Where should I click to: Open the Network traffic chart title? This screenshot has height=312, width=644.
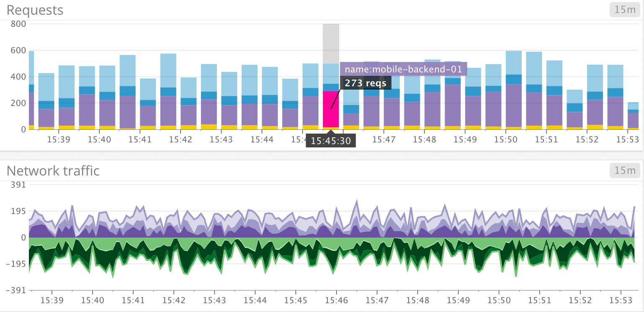tap(53, 171)
